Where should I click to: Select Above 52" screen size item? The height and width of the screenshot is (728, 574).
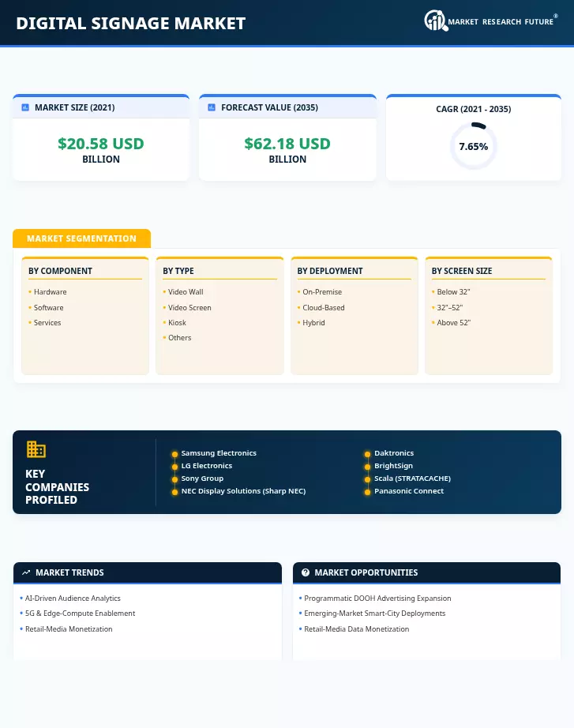click(454, 323)
